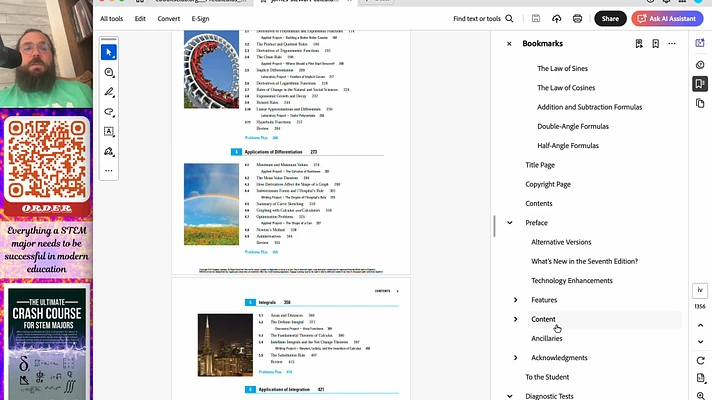Open the Ancillaries bookmark
Viewport: 712px width, 400px height.
click(x=546, y=339)
